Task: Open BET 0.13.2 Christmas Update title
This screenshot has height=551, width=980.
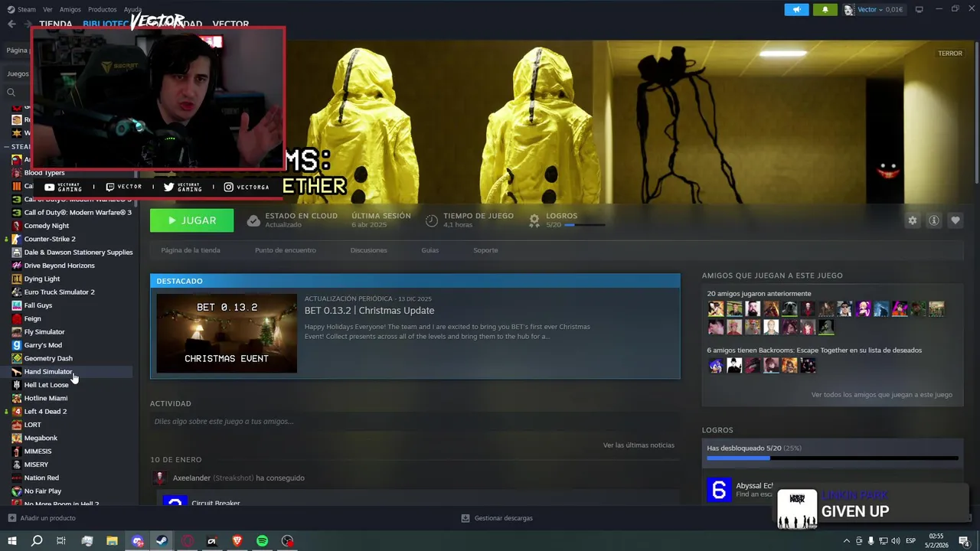Action: (369, 311)
